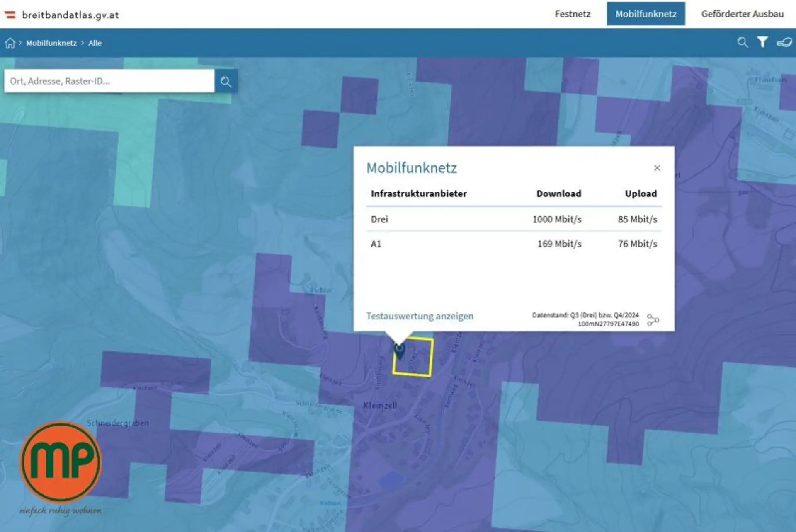Click the Austria map outline icon
The width and height of the screenshot is (796, 532).
(784, 42)
